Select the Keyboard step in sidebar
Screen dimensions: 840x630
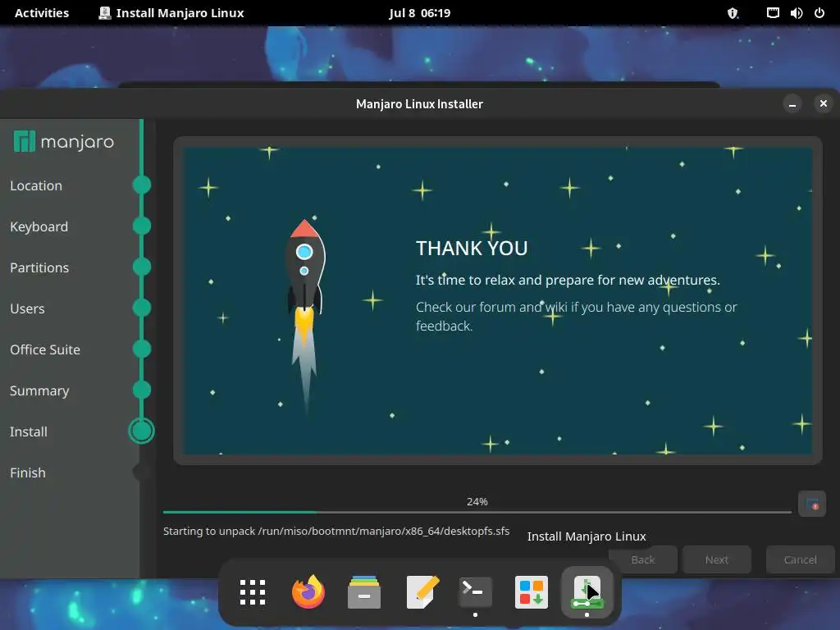coord(39,226)
